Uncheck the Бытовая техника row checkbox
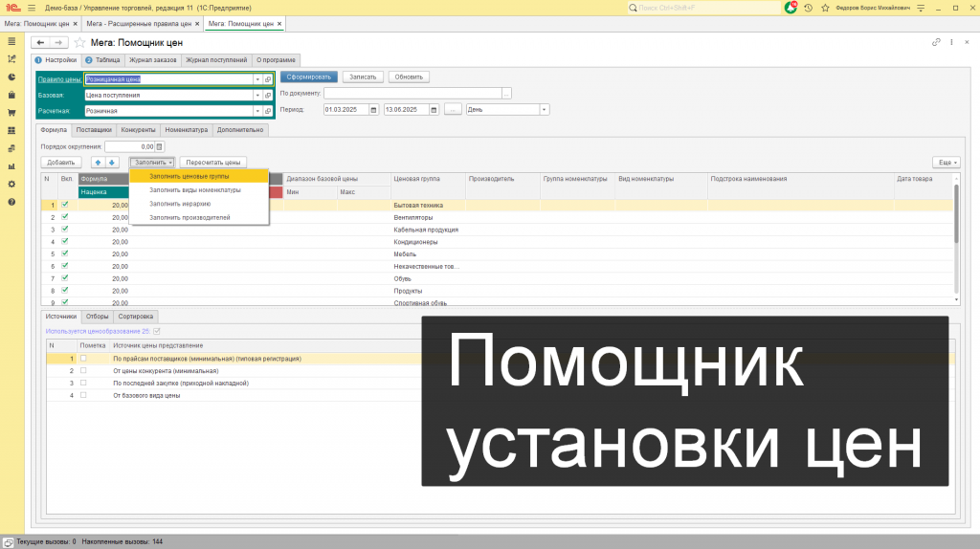Viewport: 980px width, 549px height. point(65,205)
